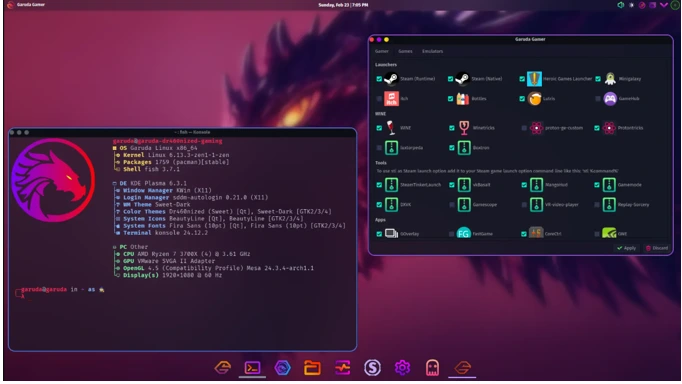Click the GOverlay monitor icon
The height and width of the screenshot is (384, 682).
[x=391, y=234]
